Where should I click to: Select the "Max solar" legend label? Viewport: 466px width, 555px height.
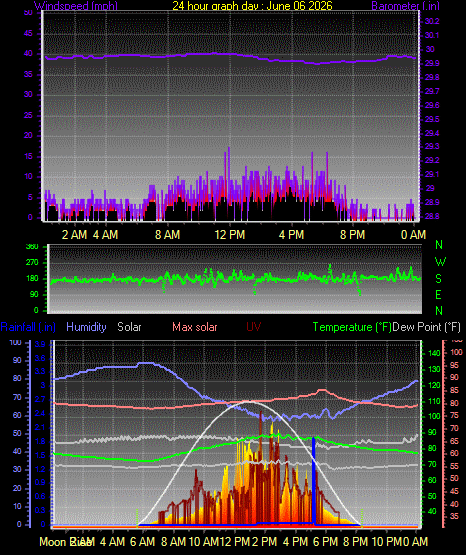[x=195, y=327]
